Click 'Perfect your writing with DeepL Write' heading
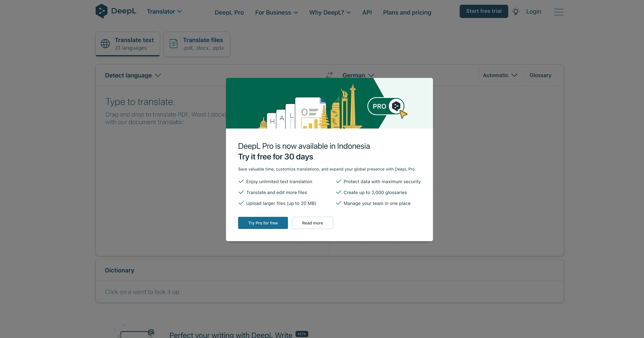 (x=231, y=335)
